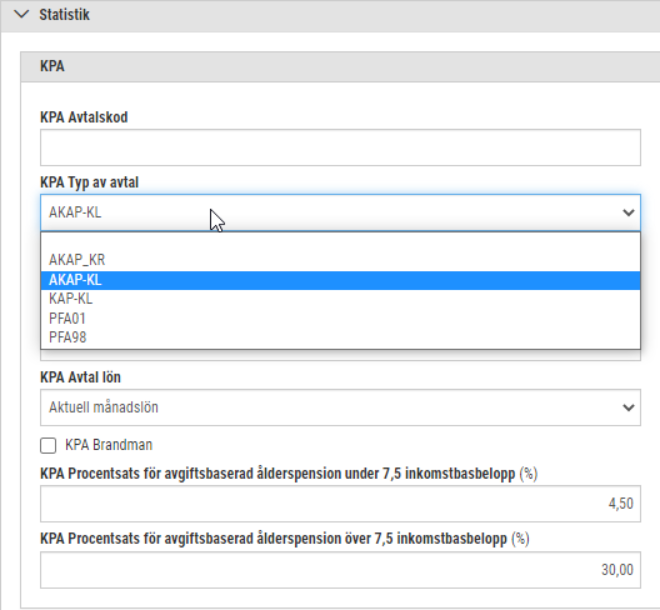Open the KPA Avtal lön dropdown arrow
660x610 pixels.
(628, 408)
